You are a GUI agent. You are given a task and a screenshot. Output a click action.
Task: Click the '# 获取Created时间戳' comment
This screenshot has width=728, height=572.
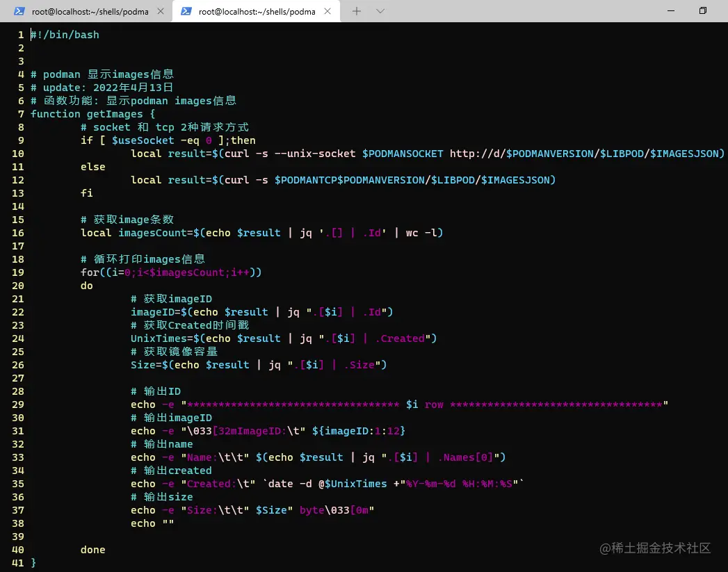pyautogui.click(x=190, y=325)
